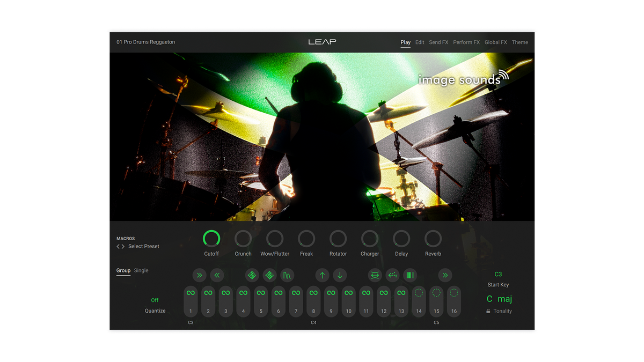
Task: Select the Group mode tab
Action: tap(123, 270)
